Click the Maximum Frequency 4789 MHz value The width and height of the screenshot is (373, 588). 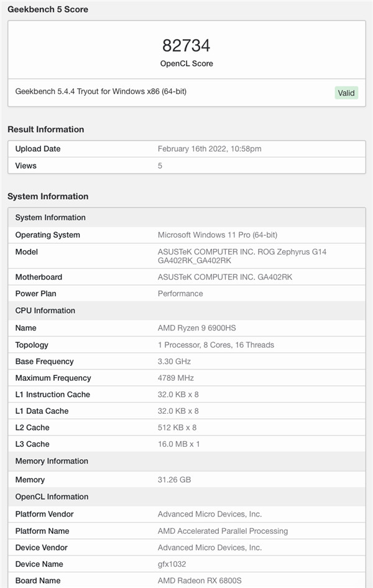176,378
